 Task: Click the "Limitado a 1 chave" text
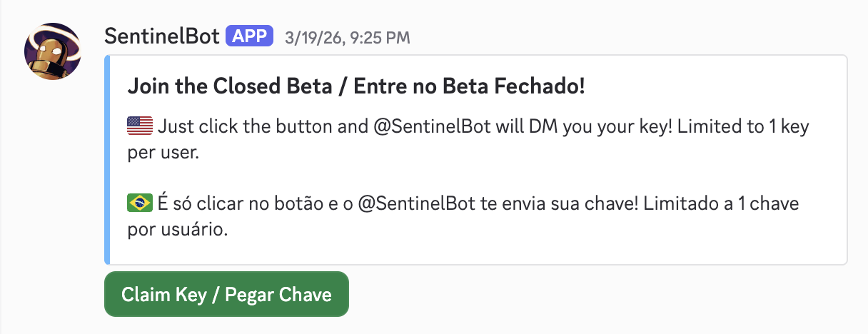(x=722, y=204)
